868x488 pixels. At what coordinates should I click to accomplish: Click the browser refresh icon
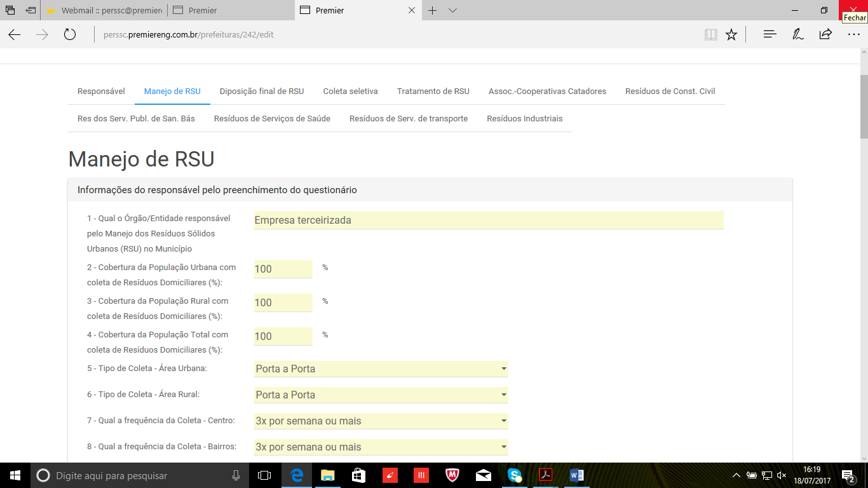pos(70,35)
